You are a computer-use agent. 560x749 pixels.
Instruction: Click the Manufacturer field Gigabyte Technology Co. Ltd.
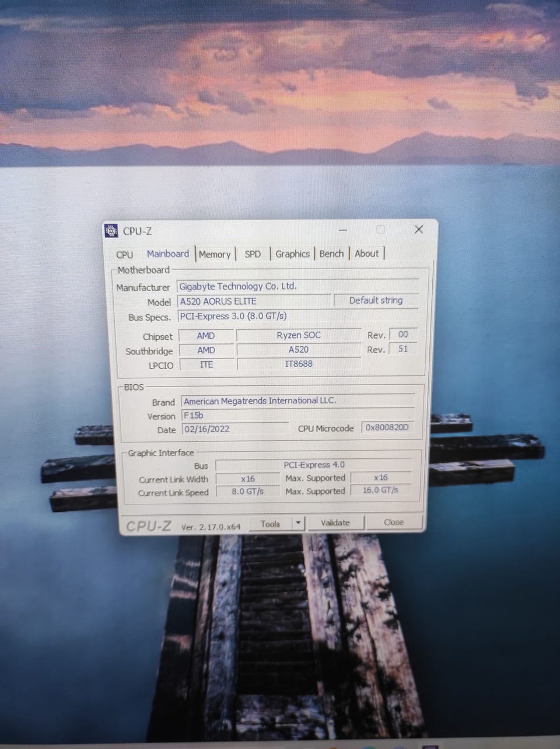(x=297, y=287)
